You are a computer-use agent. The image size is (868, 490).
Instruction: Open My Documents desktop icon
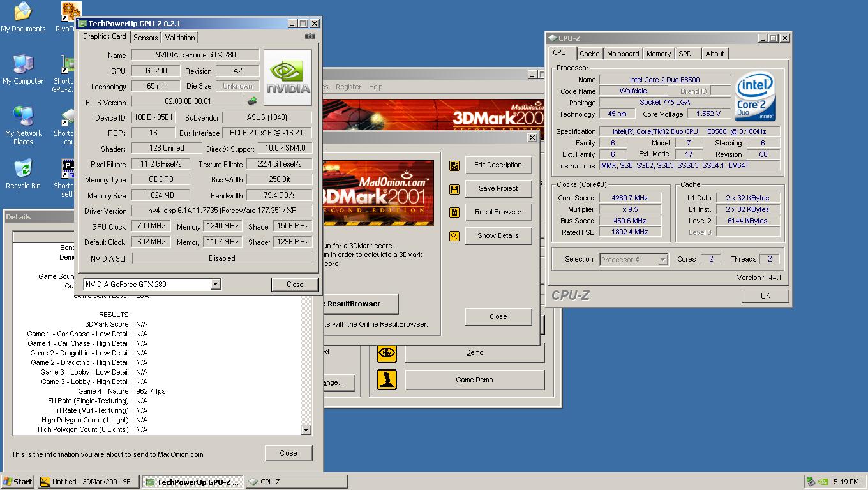(23, 17)
